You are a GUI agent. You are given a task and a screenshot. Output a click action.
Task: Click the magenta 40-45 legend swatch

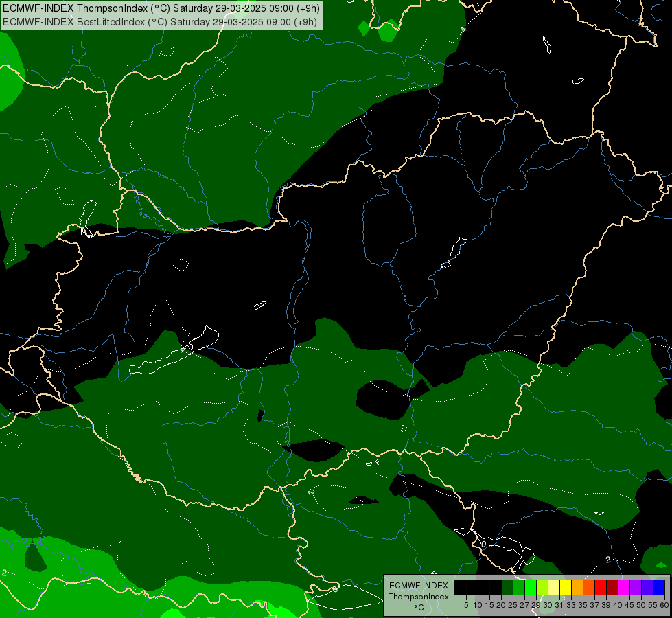point(624,587)
